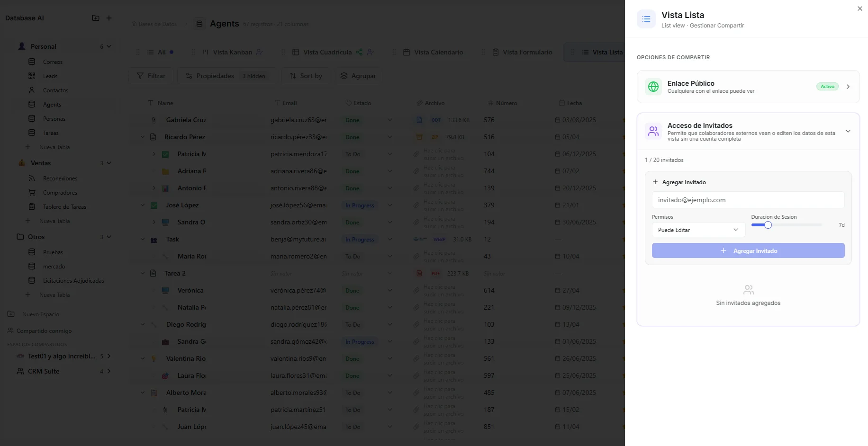Click the Activo status badge
Image resolution: width=868 pixels, height=446 pixels.
827,87
